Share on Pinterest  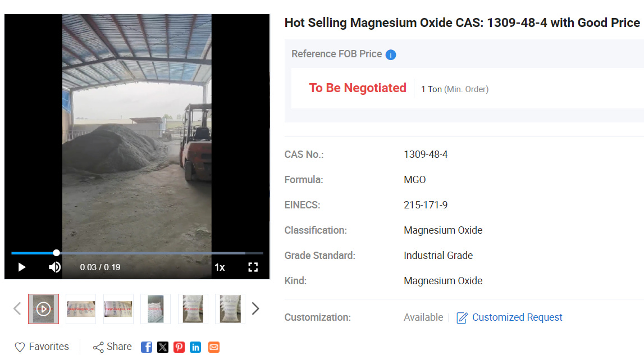click(x=179, y=347)
